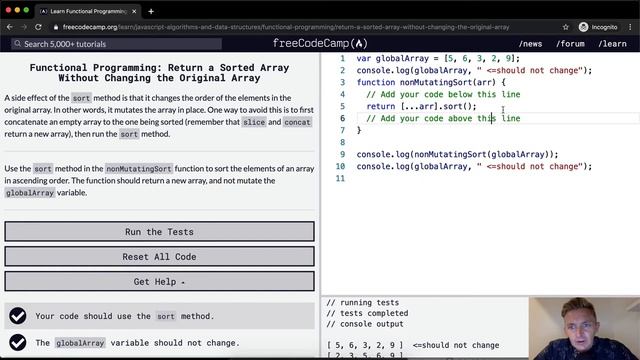Click the macOS yellow minimize button
This screenshot has height=360, width=640.
[x=17, y=10]
